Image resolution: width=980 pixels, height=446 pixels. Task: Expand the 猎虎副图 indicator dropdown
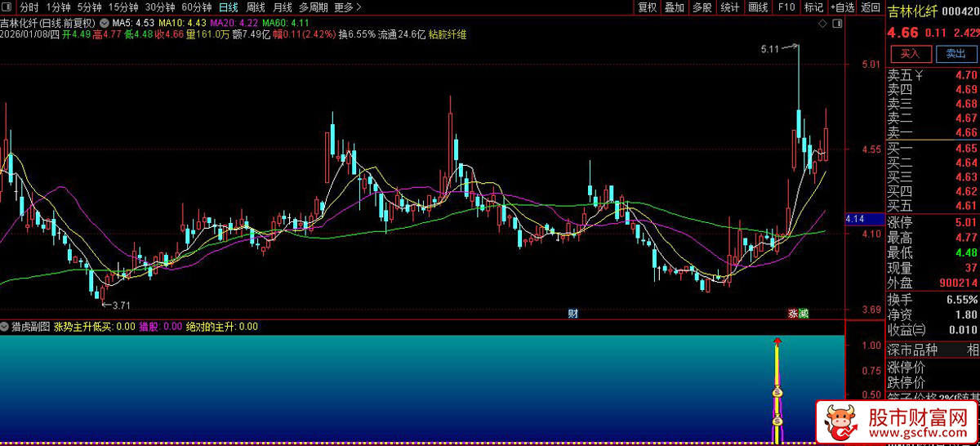6,326
